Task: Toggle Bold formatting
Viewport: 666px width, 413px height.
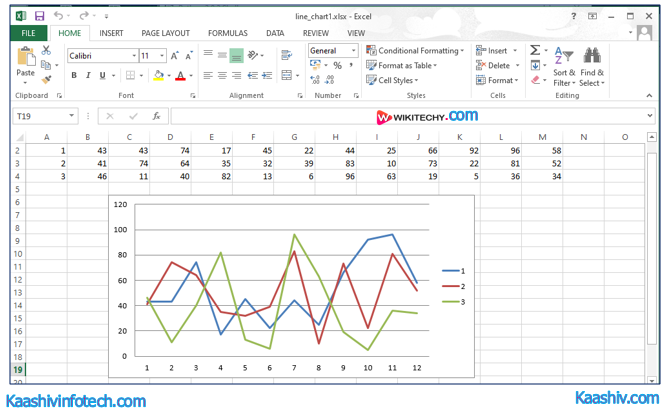Action: coord(73,76)
